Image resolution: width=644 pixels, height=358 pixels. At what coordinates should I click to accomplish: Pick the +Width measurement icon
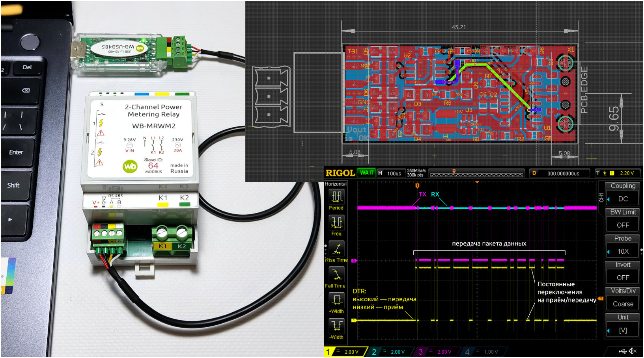coord(336,300)
